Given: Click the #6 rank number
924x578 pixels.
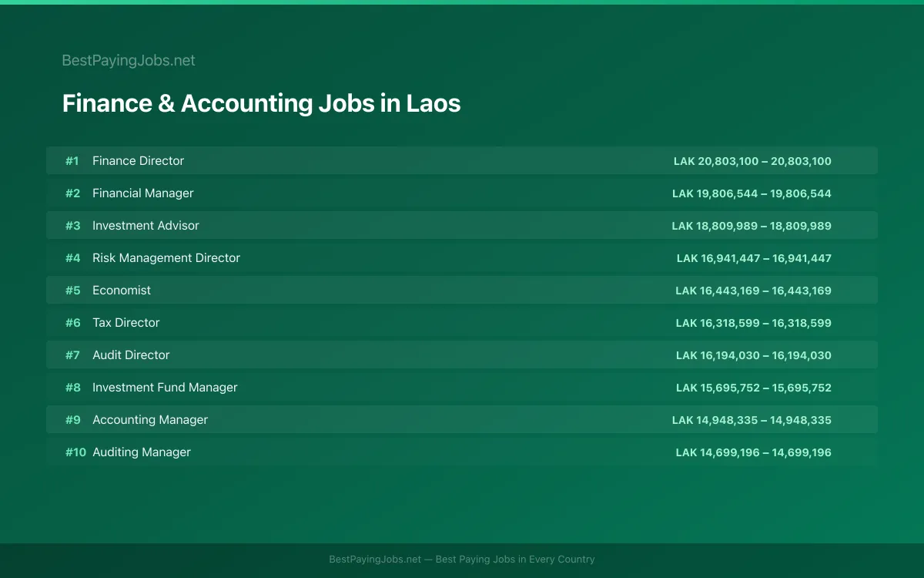Looking at the screenshot, I should [72, 323].
